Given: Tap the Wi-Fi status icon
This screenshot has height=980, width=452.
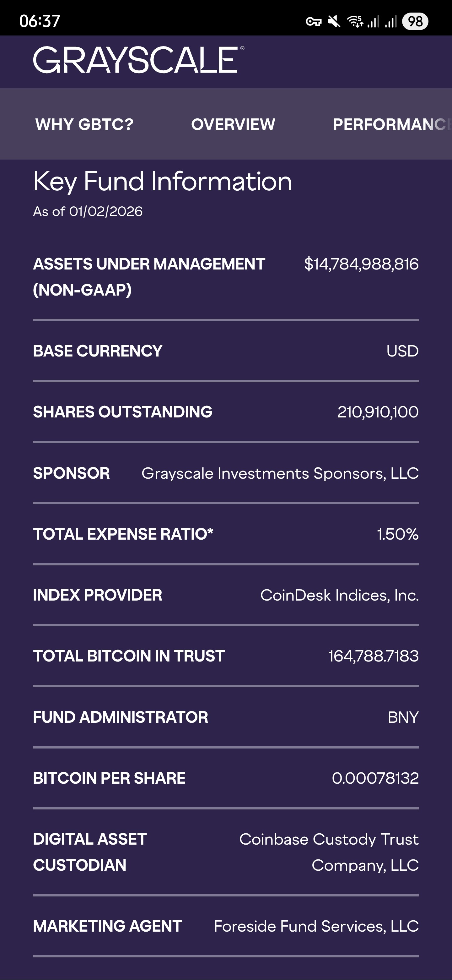Looking at the screenshot, I should pyautogui.click(x=355, y=22).
